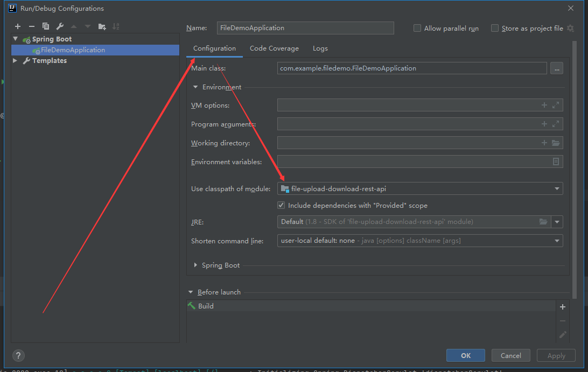Close the Run/Debug Configurations dialog
This screenshot has width=588, height=372.
[571, 8]
